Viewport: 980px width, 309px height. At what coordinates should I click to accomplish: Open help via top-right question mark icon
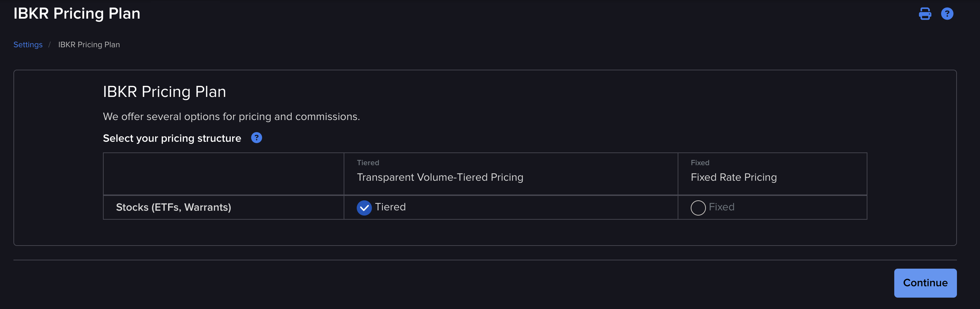point(947,14)
